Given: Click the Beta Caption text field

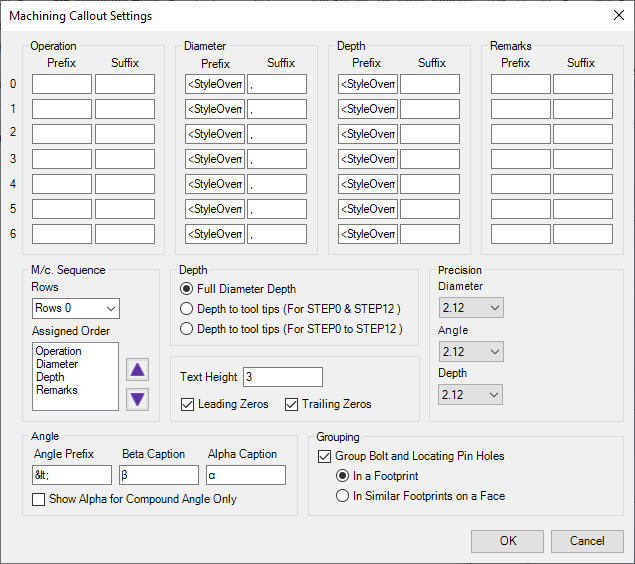Looking at the screenshot, I should pyautogui.click(x=158, y=475).
